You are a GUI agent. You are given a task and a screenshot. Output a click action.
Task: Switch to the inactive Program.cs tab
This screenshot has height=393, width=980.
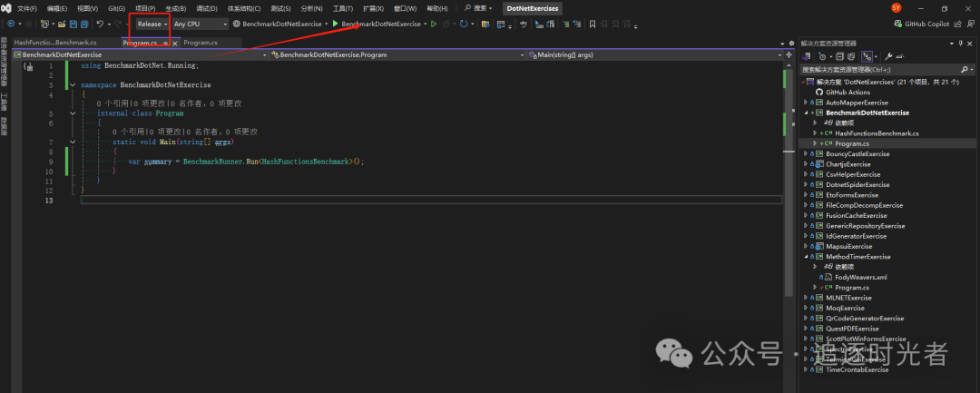(201, 43)
